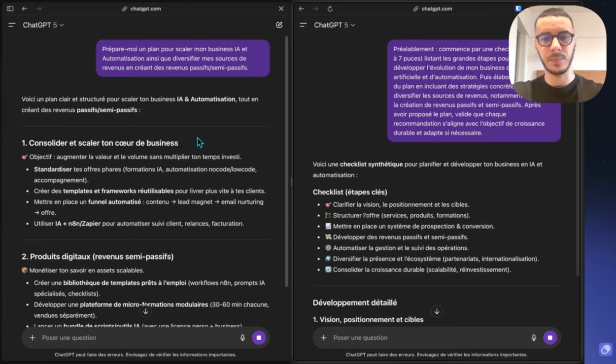Screen dimensions: 616x364
Task: Open the ChatGPT 5 model selector on the right
Action: point(334,25)
